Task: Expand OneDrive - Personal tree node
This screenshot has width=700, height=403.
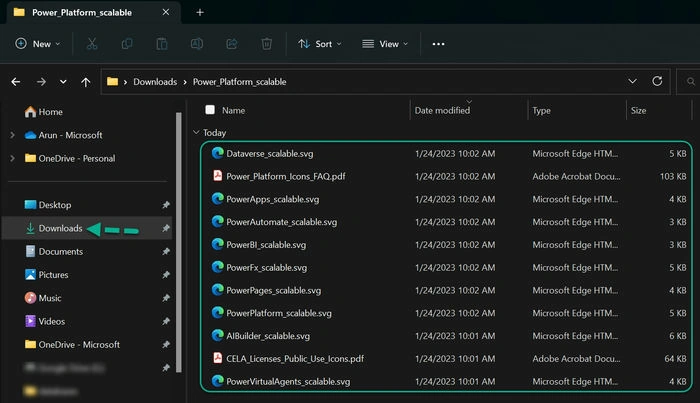Action: [12, 158]
